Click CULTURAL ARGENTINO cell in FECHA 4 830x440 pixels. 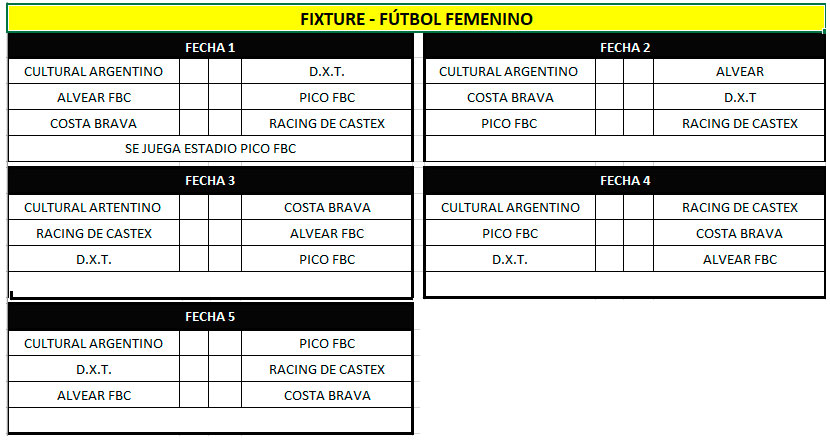(509, 207)
